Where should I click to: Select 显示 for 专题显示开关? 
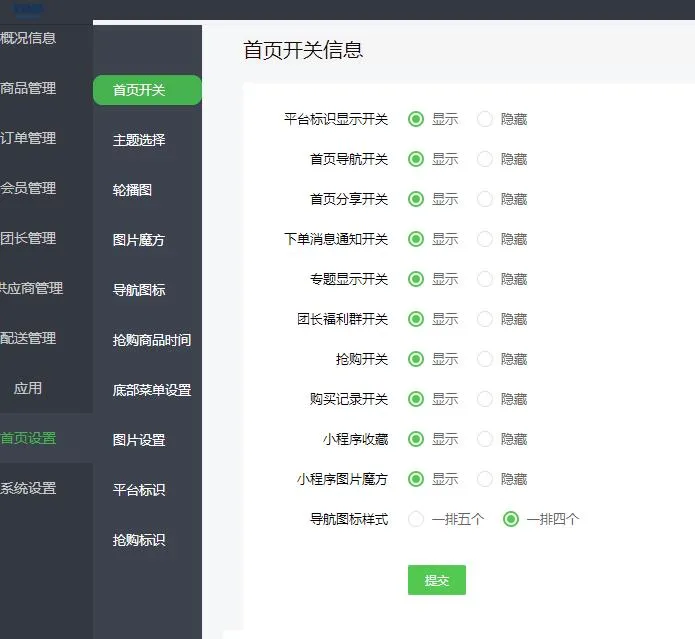pyautogui.click(x=416, y=279)
